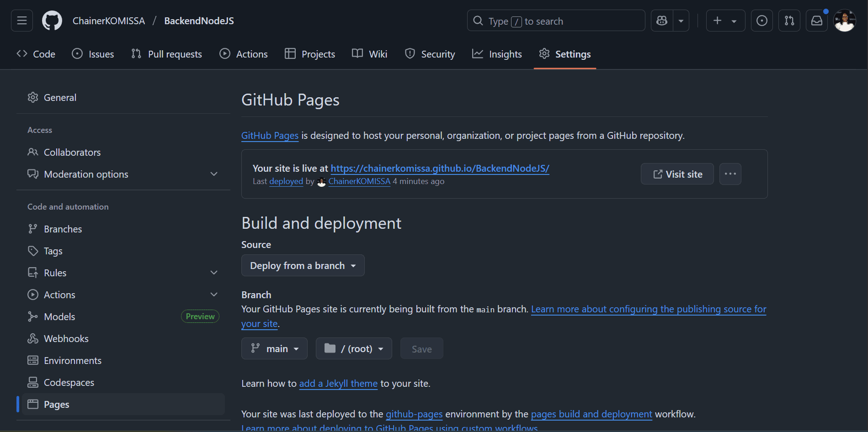Open the main branch selector

tap(274, 348)
